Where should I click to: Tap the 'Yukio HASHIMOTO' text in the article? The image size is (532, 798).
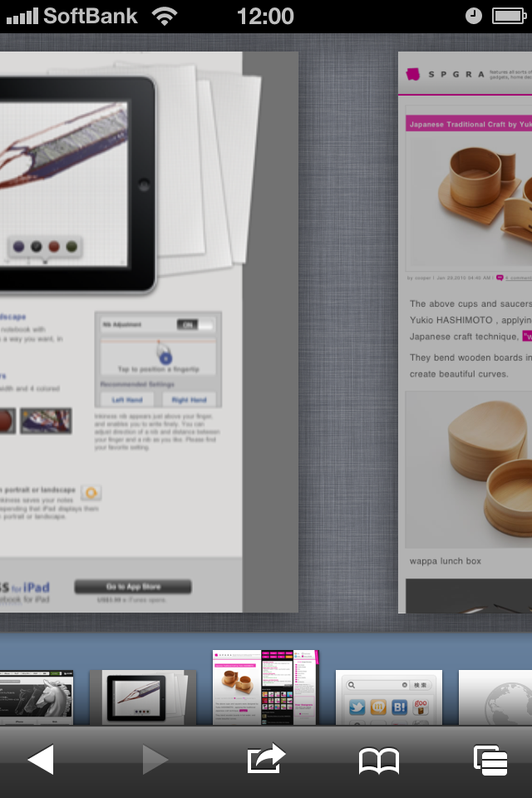(451, 320)
